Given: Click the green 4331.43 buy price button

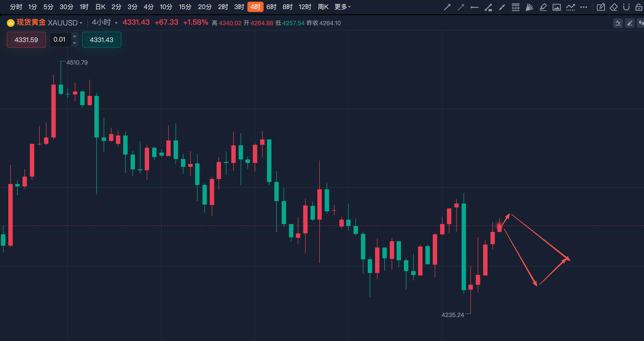Looking at the screenshot, I should (101, 40).
